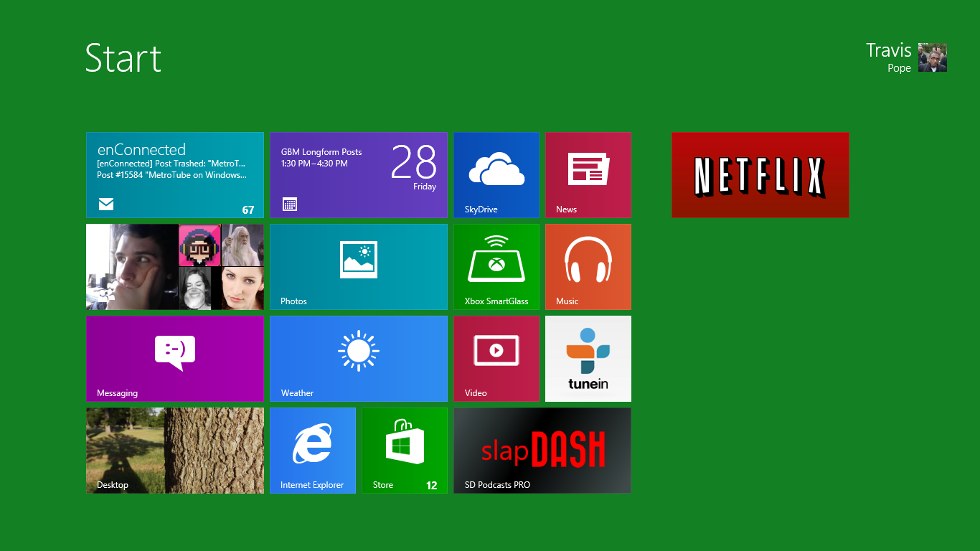Open the Weather tile

(359, 359)
